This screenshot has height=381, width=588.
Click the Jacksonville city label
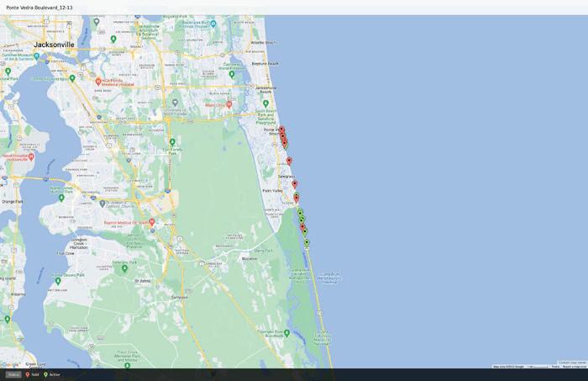pos(54,45)
